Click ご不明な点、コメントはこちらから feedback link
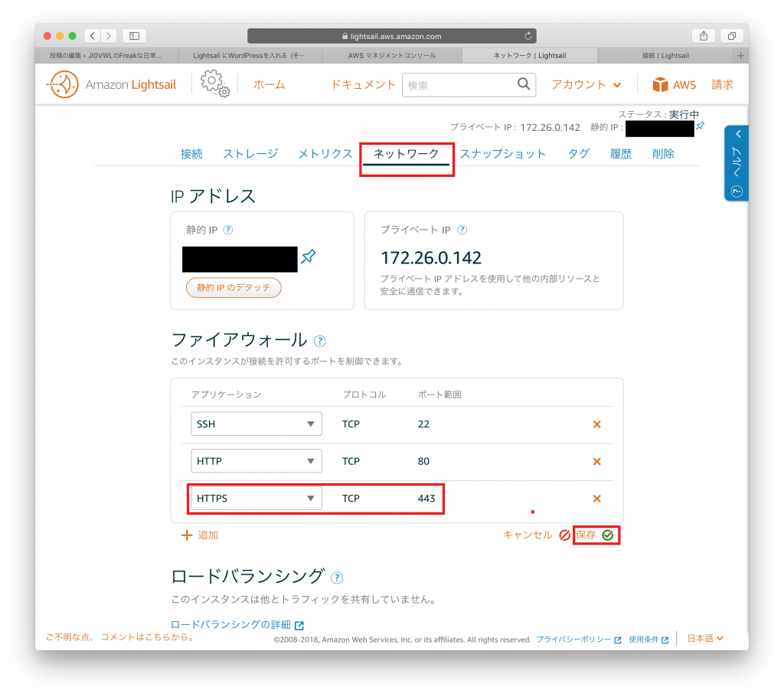 tap(120, 637)
